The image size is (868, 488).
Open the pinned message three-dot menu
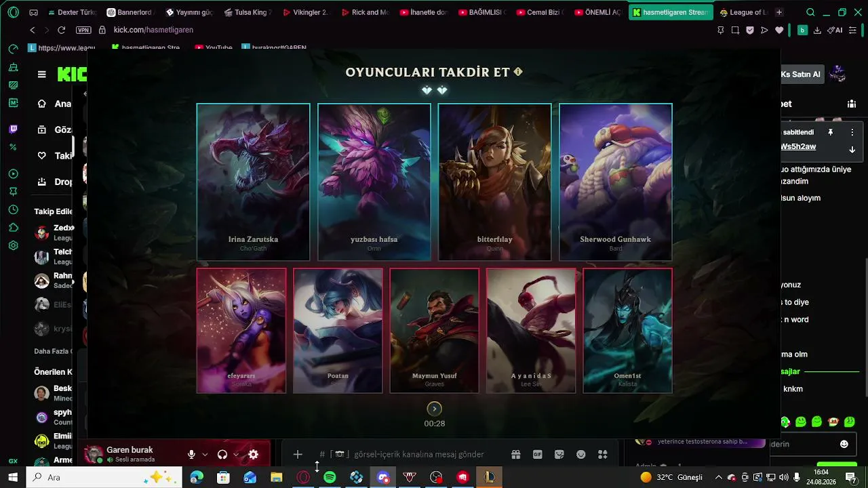pos(852,132)
